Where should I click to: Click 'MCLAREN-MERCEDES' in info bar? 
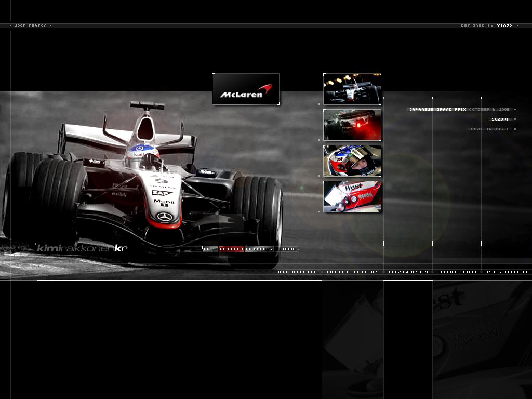coord(353,272)
